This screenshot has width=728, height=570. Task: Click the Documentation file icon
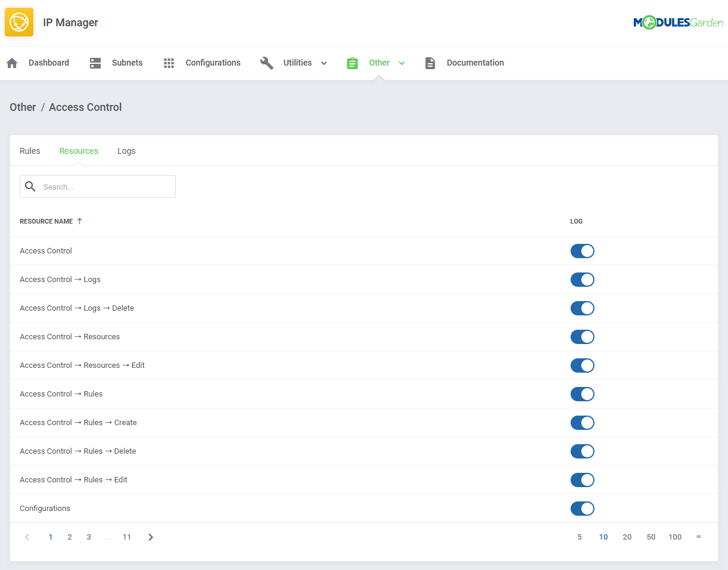tap(430, 63)
